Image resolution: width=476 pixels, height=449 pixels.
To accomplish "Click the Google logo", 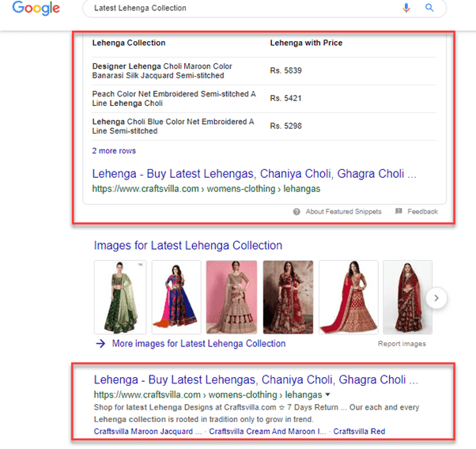I will pyautogui.click(x=36, y=8).
